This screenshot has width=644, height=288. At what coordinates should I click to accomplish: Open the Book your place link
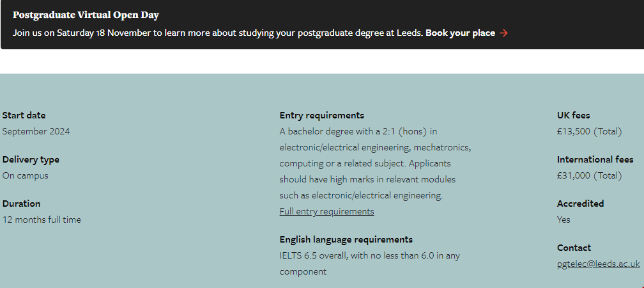pos(460,33)
